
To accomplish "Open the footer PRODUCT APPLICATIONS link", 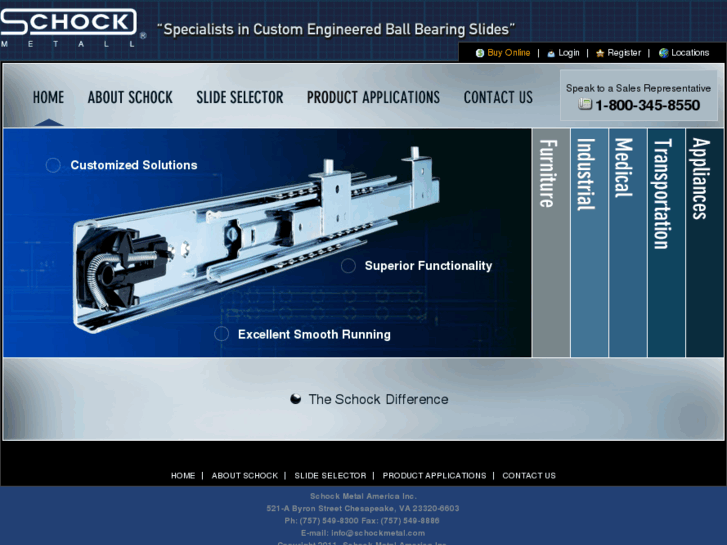I will click(x=434, y=475).
